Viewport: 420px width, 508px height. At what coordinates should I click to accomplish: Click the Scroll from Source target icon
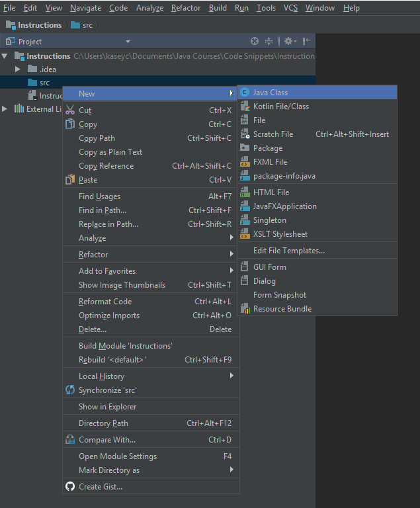pyautogui.click(x=255, y=41)
